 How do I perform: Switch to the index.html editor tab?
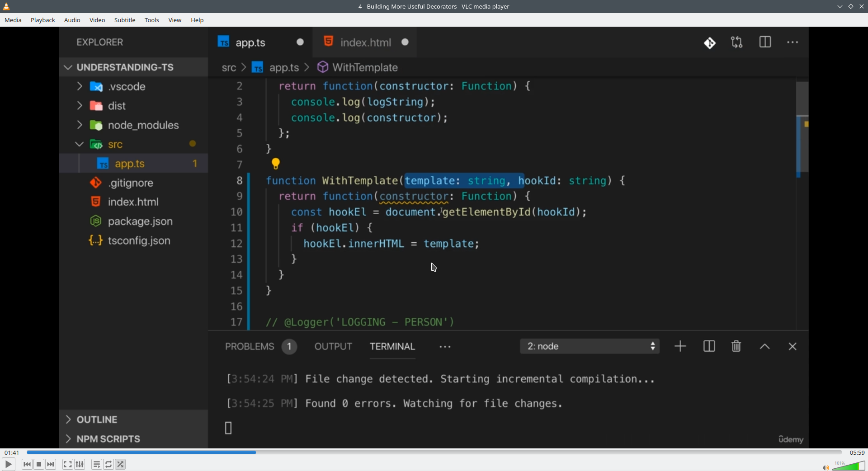click(365, 42)
